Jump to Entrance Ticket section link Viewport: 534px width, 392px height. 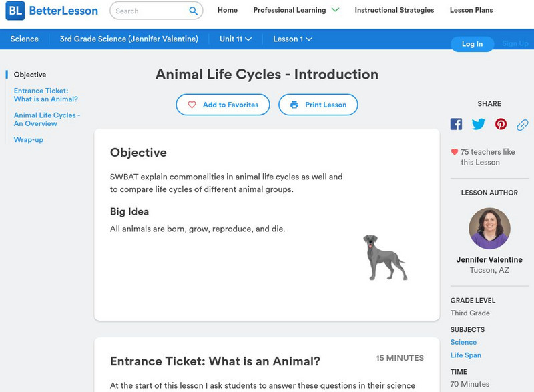[x=46, y=95]
